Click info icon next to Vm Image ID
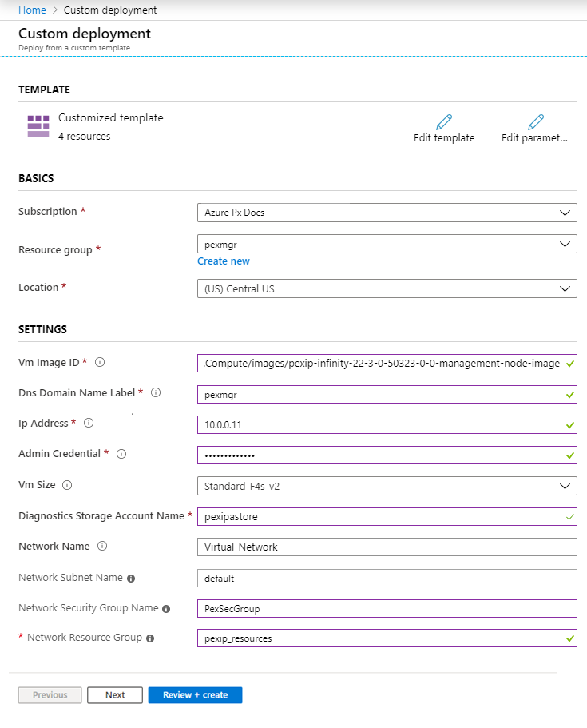Viewport: 587px width, 728px height. (100, 363)
